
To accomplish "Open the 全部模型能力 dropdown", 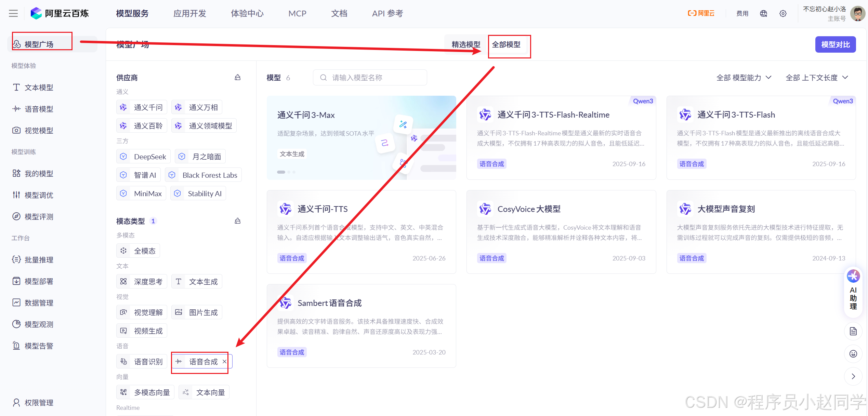I will (744, 77).
